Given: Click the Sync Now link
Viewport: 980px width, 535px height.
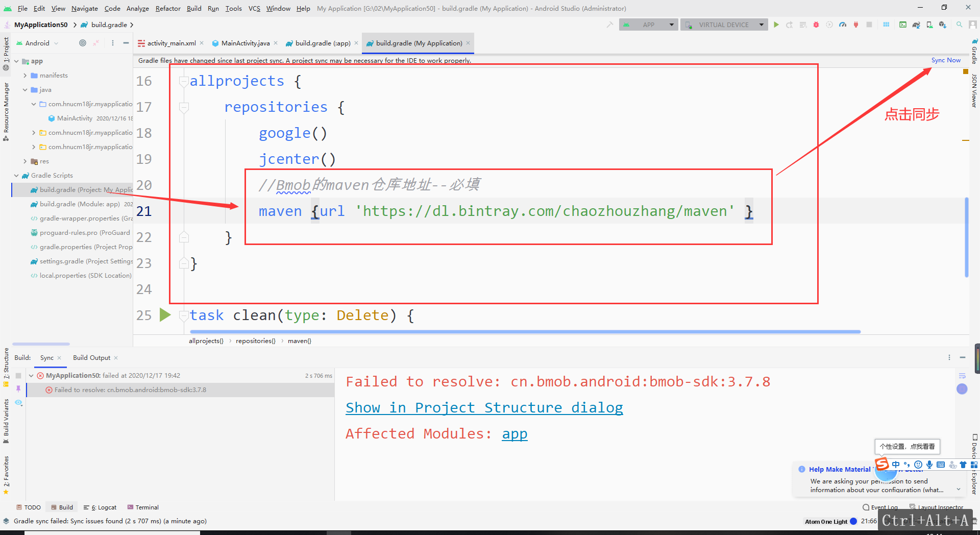Looking at the screenshot, I should click(946, 60).
